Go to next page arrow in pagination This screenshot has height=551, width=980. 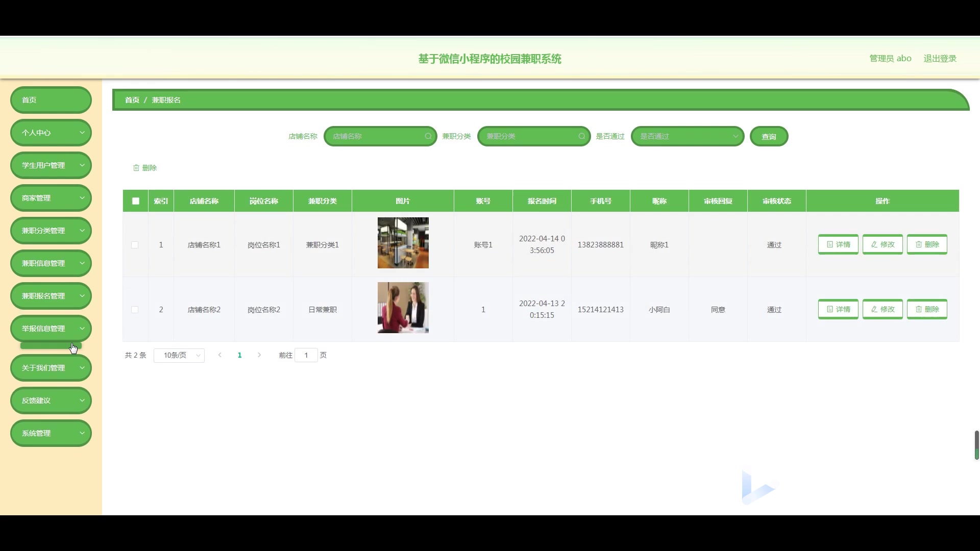259,355
